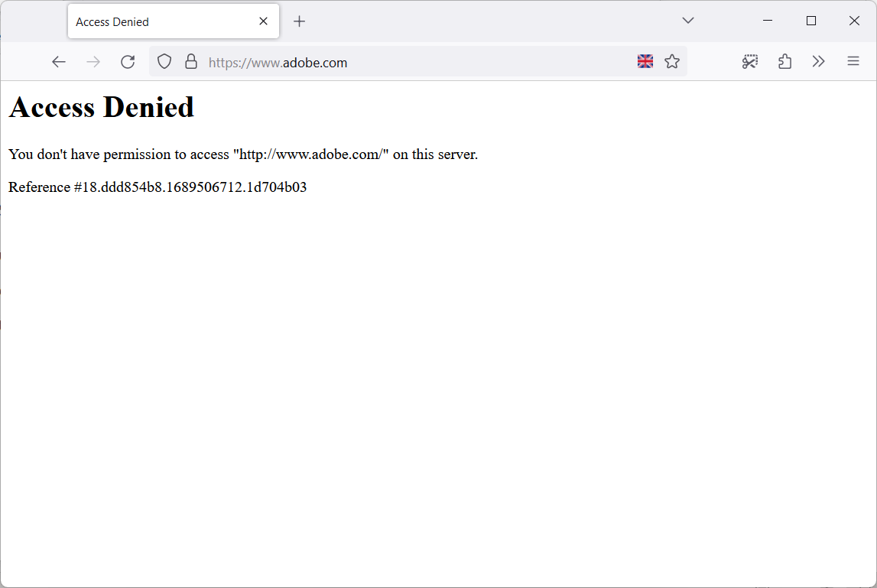Expand the list all tabs dropdown
Viewport: 877px width, 588px height.
click(x=687, y=21)
